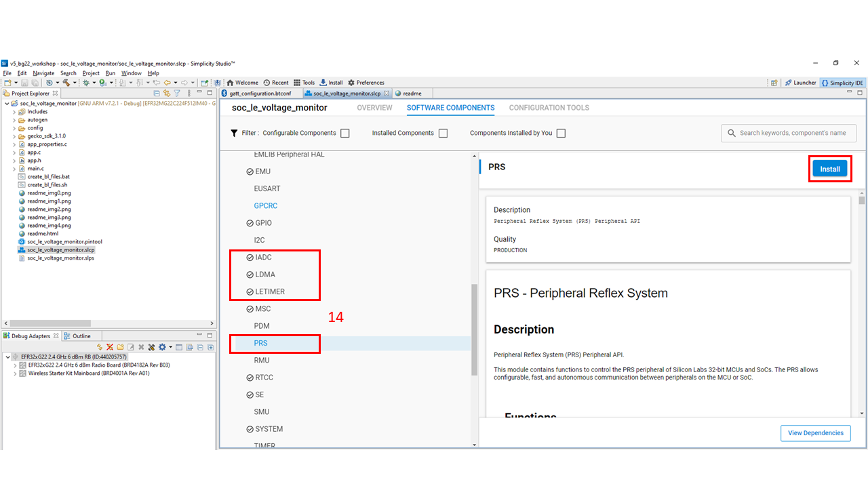Click the red disconnect icon in Debug Adapters
The height and width of the screenshot is (488, 868).
110,347
